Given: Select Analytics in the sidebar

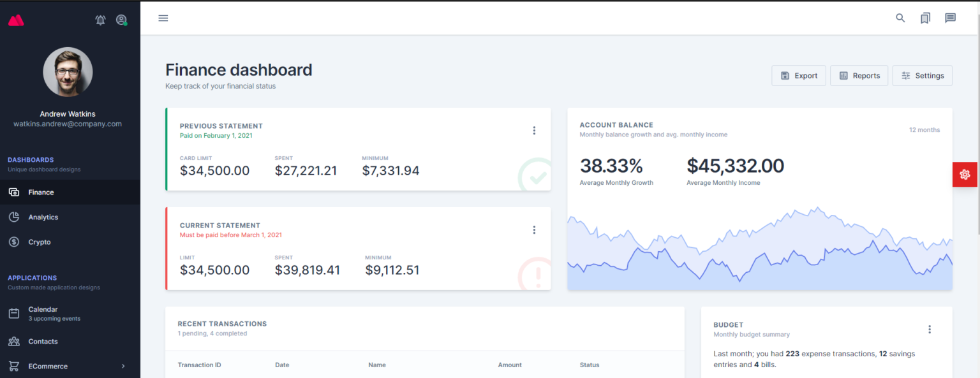Looking at the screenshot, I should pyautogui.click(x=43, y=217).
